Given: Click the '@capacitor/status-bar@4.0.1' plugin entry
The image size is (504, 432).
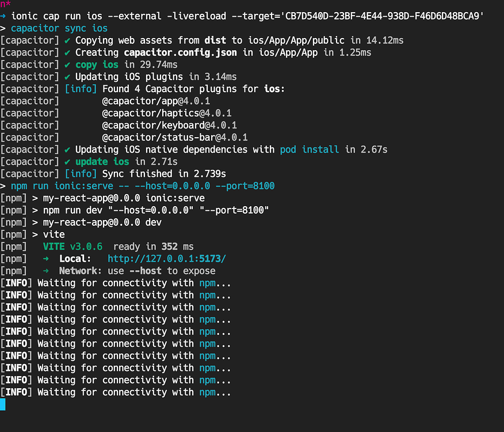Looking at the screenshot, I should point(174,138).
